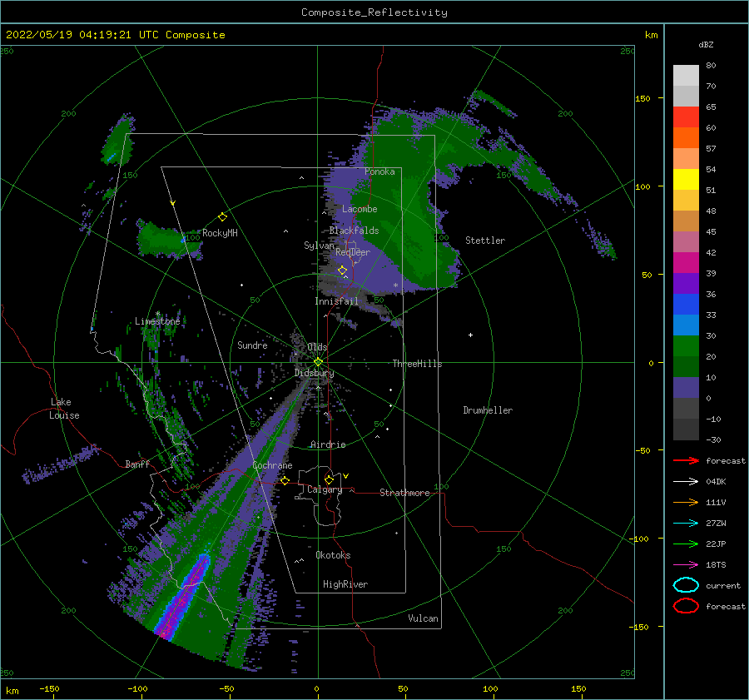Click the RedDeer city label
This screenshot has width=749, height=700.
point(353,252)
